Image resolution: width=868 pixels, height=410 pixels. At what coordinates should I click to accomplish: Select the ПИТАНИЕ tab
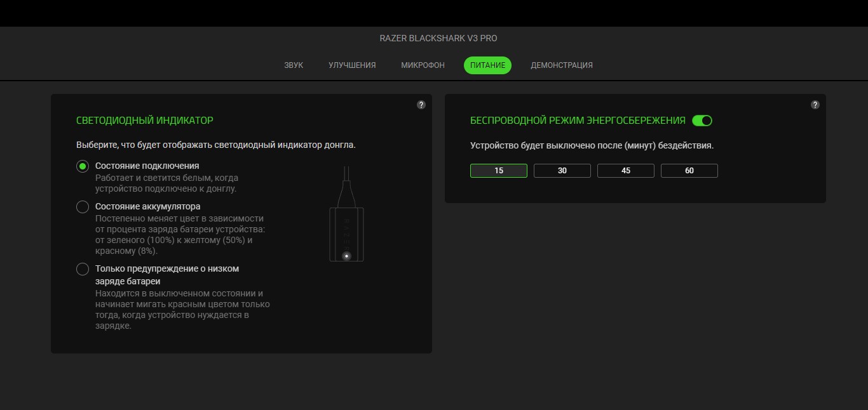click(x=487, y=65)
